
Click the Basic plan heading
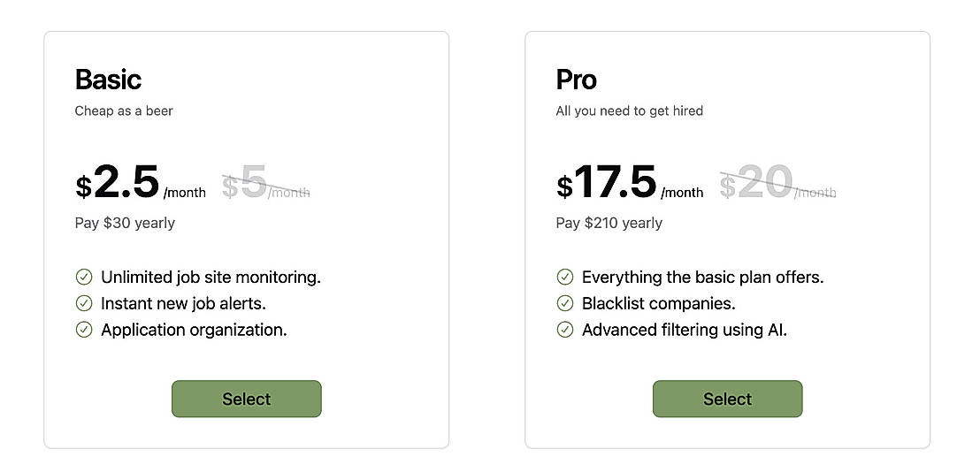click(x=108, y=80)
